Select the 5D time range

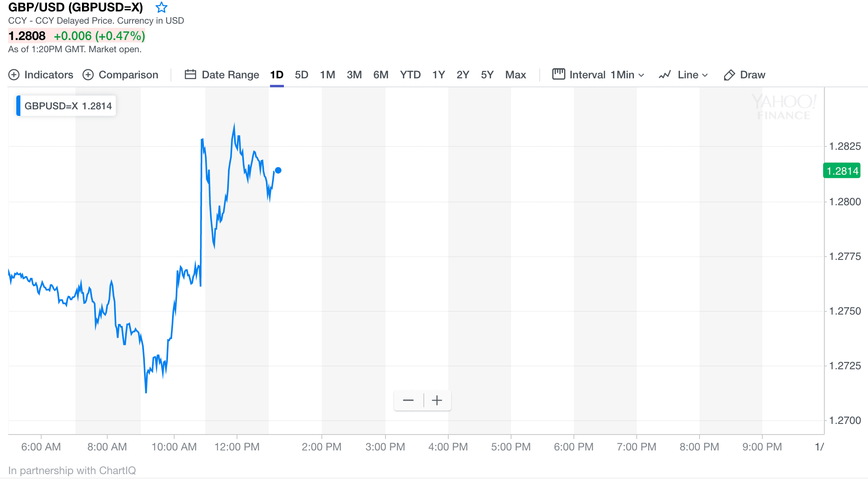click(301, 75)
